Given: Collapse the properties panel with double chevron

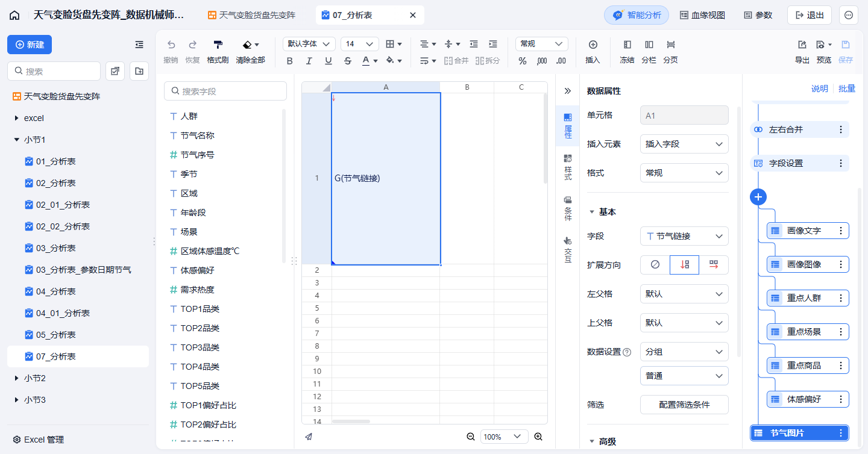Looking at the screenshot, I should click(x=567, y=91).
